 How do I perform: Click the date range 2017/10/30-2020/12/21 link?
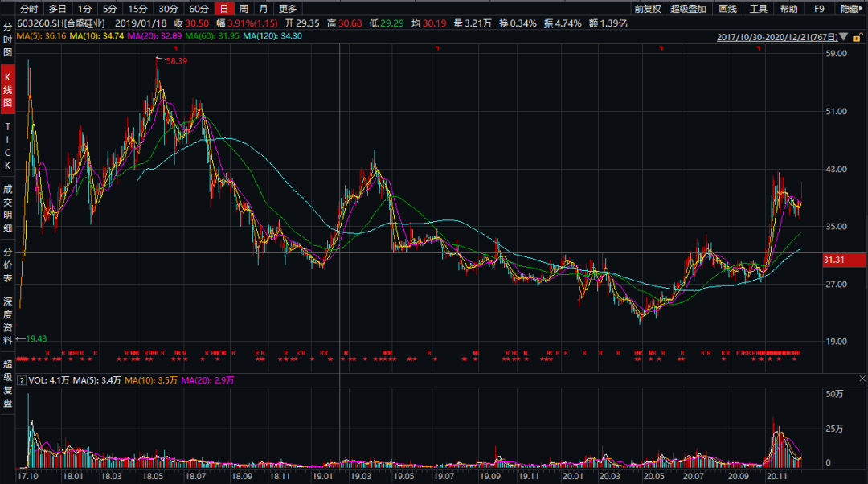(777, 37)
